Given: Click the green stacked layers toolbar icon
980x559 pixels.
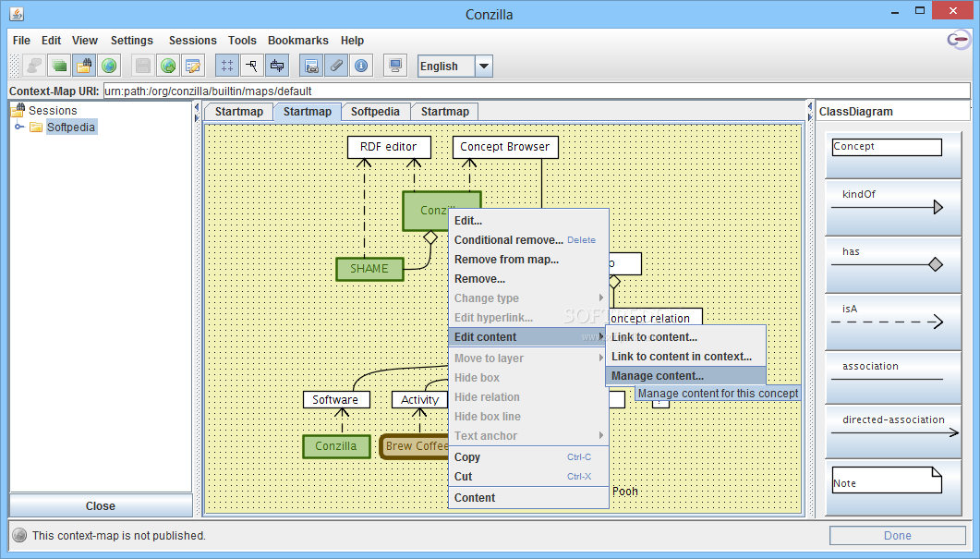Looking at the screenshot, I should tap(59, 66).
